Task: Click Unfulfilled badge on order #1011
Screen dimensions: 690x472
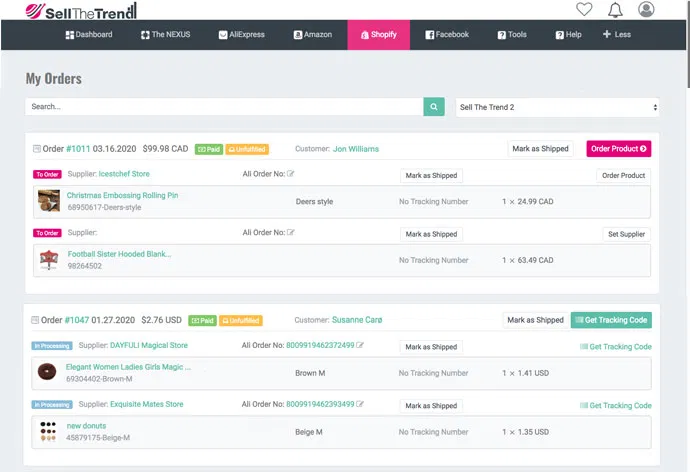Action: (247, 150)
